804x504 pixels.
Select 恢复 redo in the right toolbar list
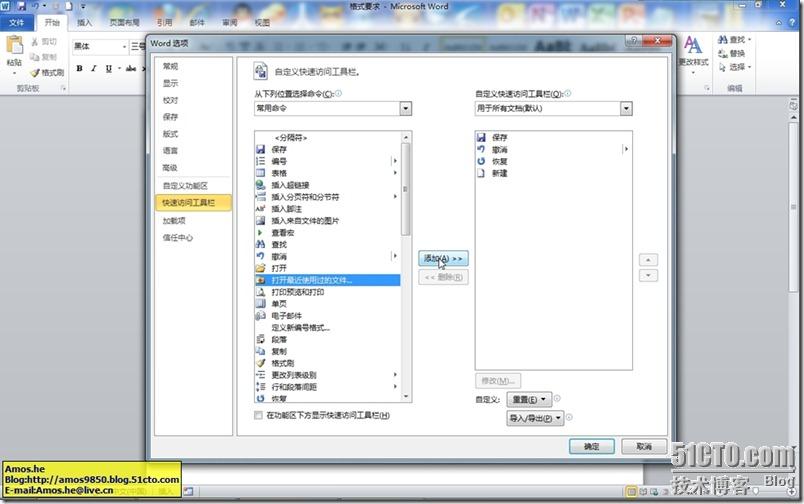tap(553, 161)
